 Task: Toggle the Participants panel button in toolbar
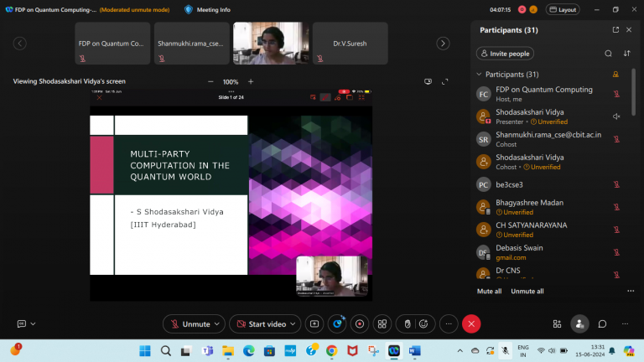pos(579,323)
